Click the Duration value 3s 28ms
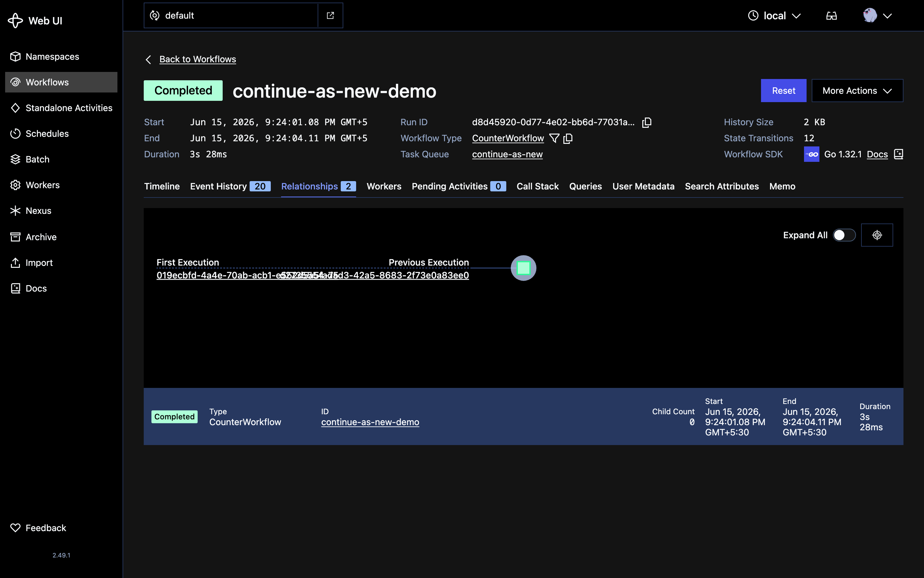The height and width of the screenshot is (578, 924). click(x=209, y=154)
